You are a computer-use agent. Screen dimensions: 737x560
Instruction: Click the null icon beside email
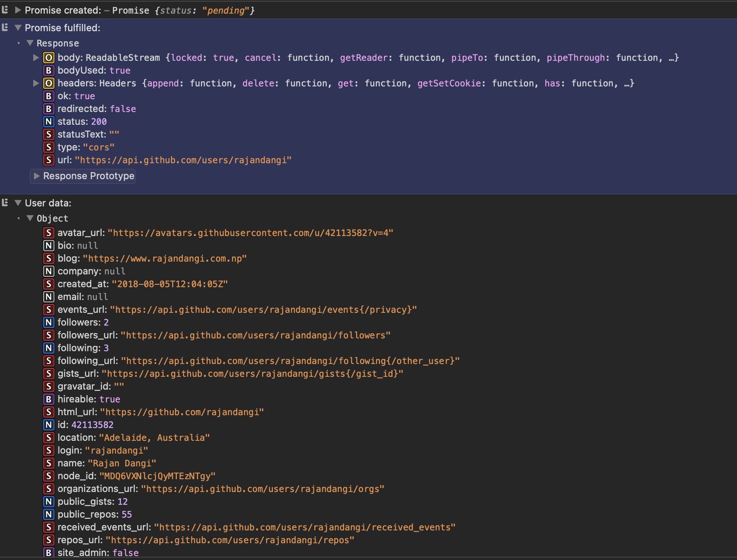pyautogui.click(x=48, y=297)
